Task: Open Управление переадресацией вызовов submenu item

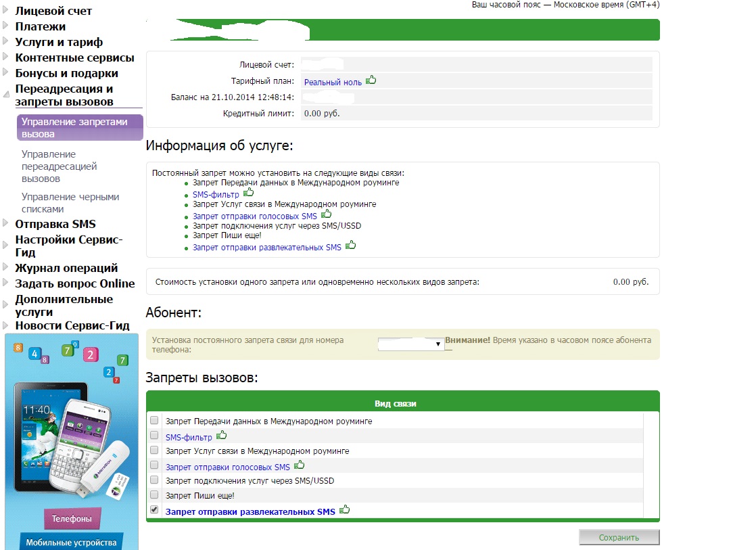Action: (x=60, y=166)
